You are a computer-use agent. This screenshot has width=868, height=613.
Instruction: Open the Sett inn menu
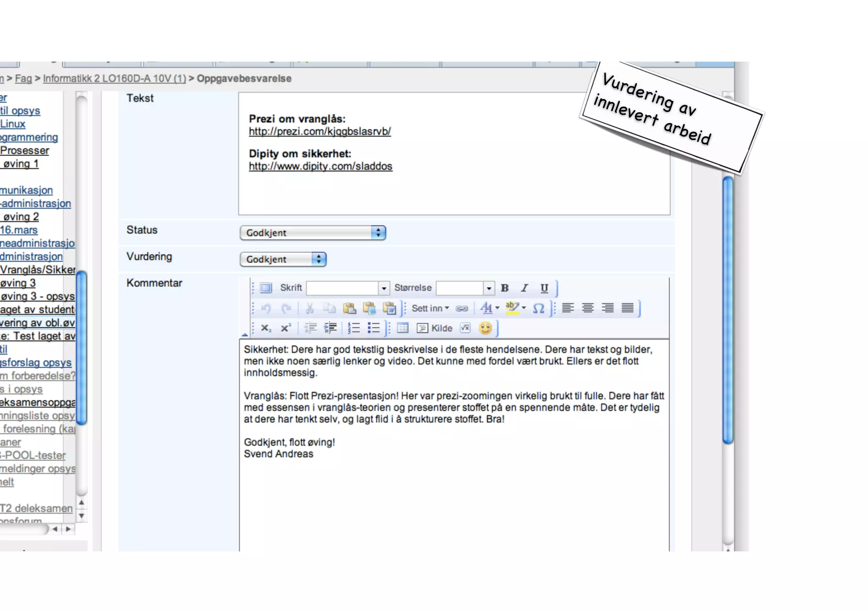430,308
